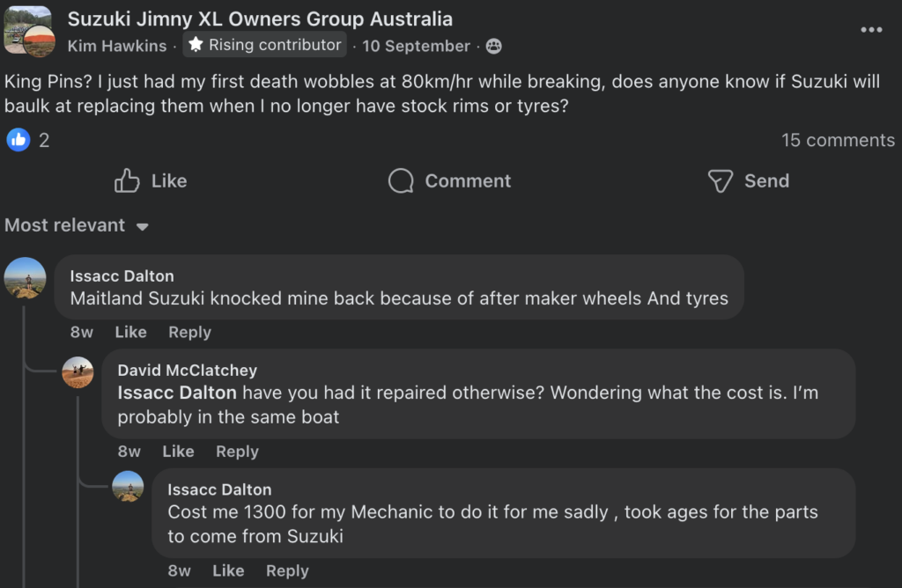The width and height of the screenshot is (902, 588).
Task: Open Suzuki Jimny XL Owners Group page
Action: 260,18
